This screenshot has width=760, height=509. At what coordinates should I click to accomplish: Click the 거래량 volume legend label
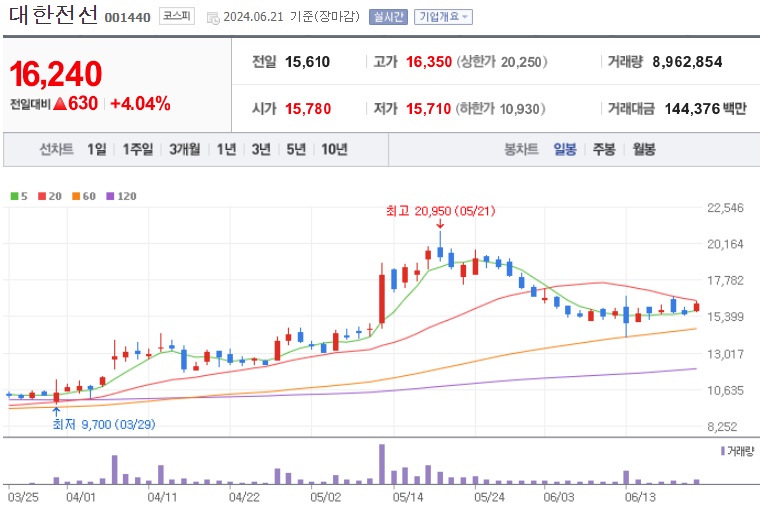(x=740, y=451)
